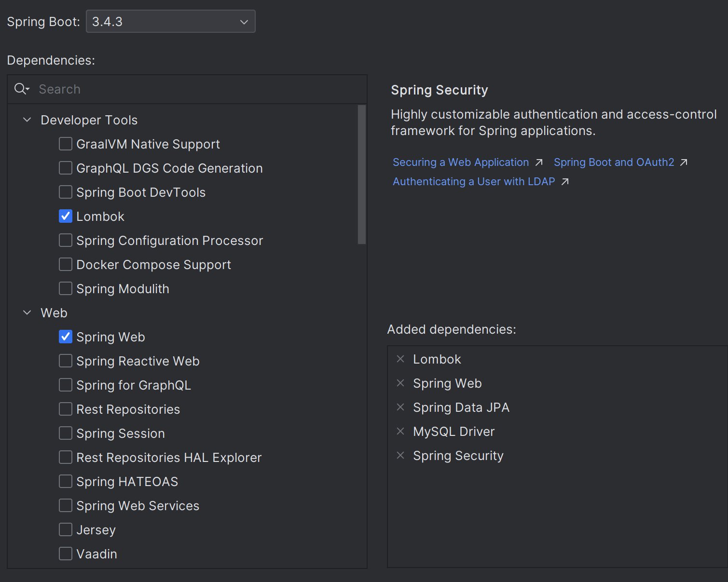The width and height of the screenshot is (728, 582).
Task: Tick the Jersey checkbox
Action: [x=66, y=529]
